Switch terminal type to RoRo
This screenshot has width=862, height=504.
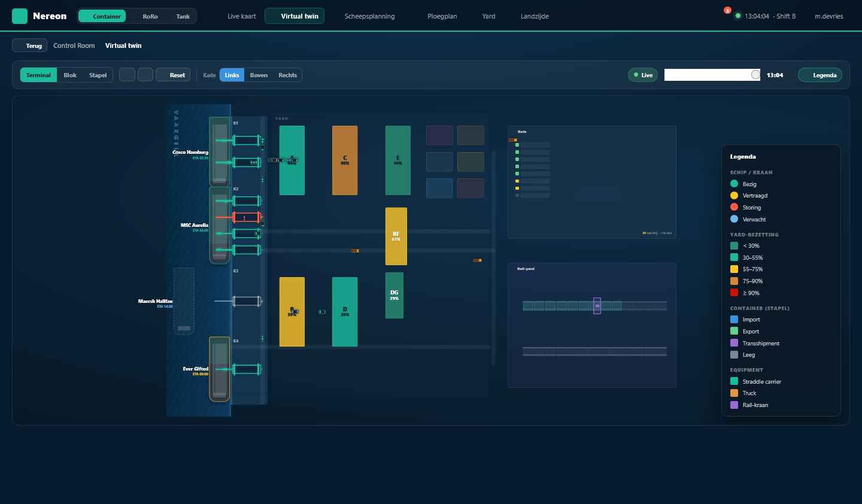point(150,16)
